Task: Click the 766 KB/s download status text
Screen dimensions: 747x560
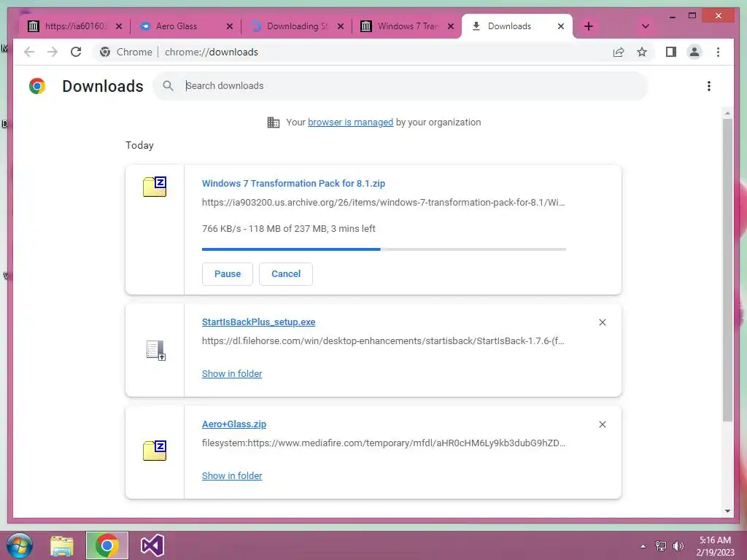Action: point(289,228)
